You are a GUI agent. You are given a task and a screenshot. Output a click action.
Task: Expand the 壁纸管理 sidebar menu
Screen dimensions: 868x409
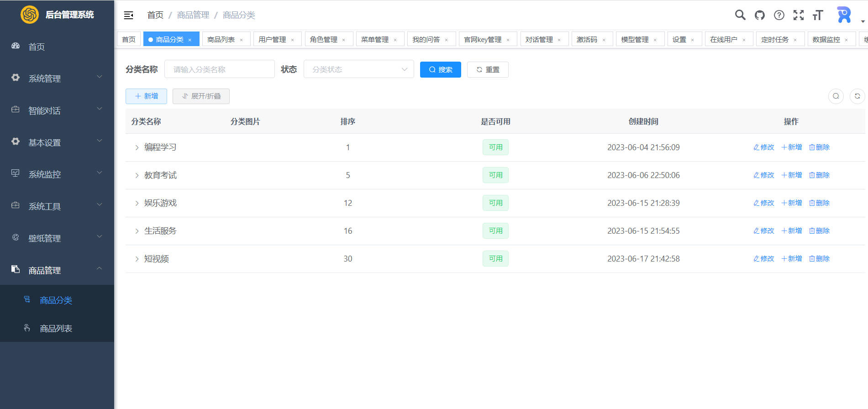tap(57, 238)
